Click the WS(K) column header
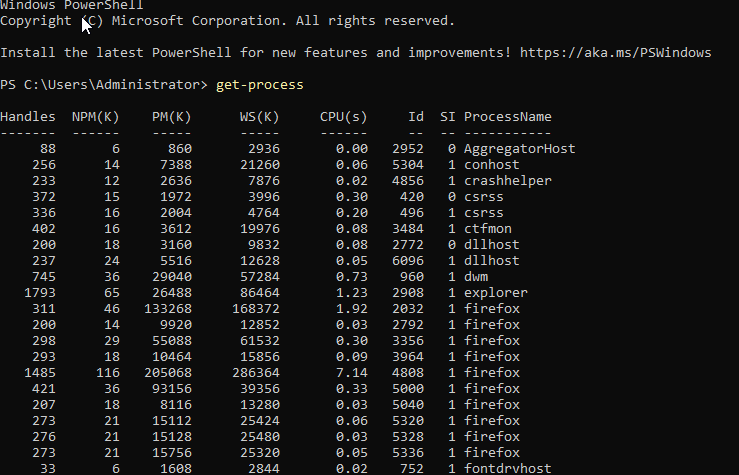The height and width of the screenshot is (475, 739). pyautogui.click(x=260, y=116)
